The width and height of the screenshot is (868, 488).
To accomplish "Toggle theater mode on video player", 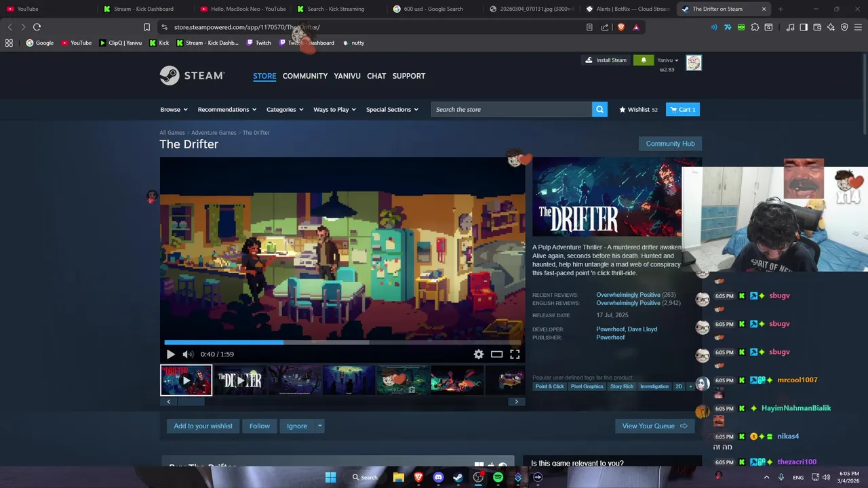I will click(x=496, y=354).
